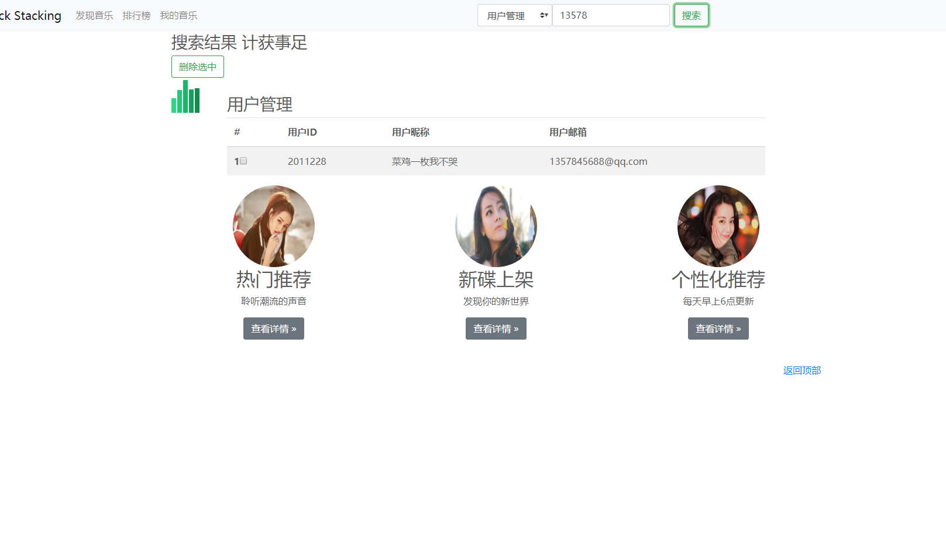
Task: Click 查看详情 under 新碟上架
Action: click(496, 328)
